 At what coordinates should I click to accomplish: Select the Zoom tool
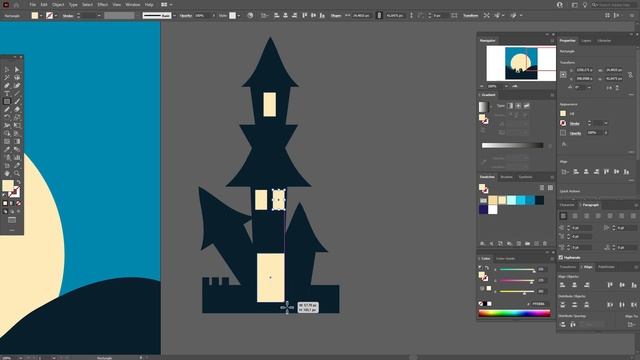pyautogui.click(x=17, y=173)
